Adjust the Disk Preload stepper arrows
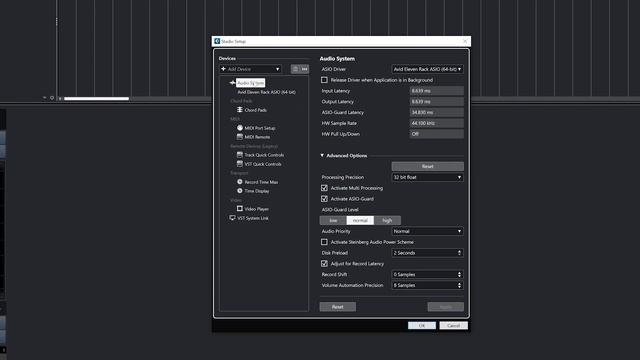The image size is (640, 360). click(460, 253)
